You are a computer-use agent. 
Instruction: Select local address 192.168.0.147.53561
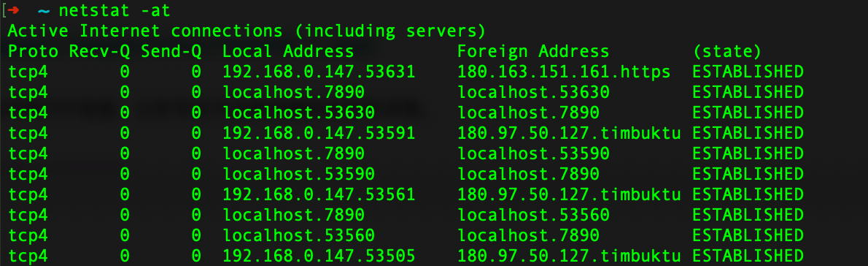pyautogui.click(x=319, y=195)
